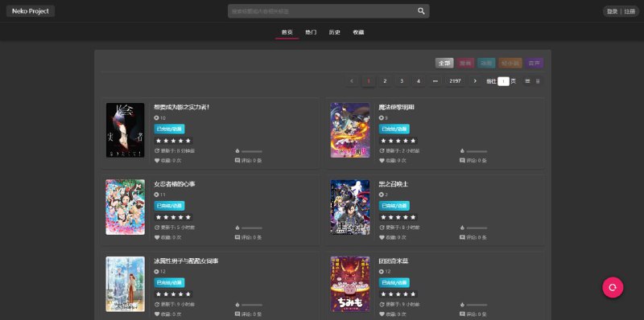Click the Neko Project logo button
This screenshot has width=644, height=320.
(31, 11)
